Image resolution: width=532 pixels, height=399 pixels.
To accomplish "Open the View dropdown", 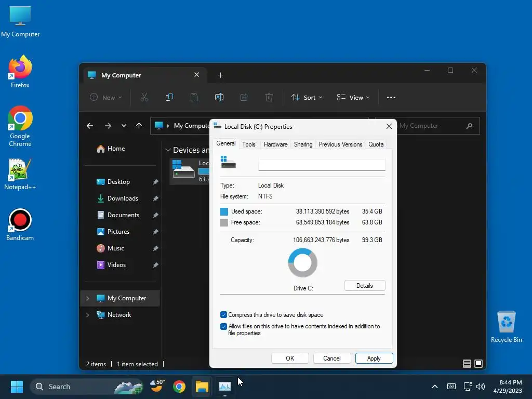I will pyautogui.click(x=353, y=97).
